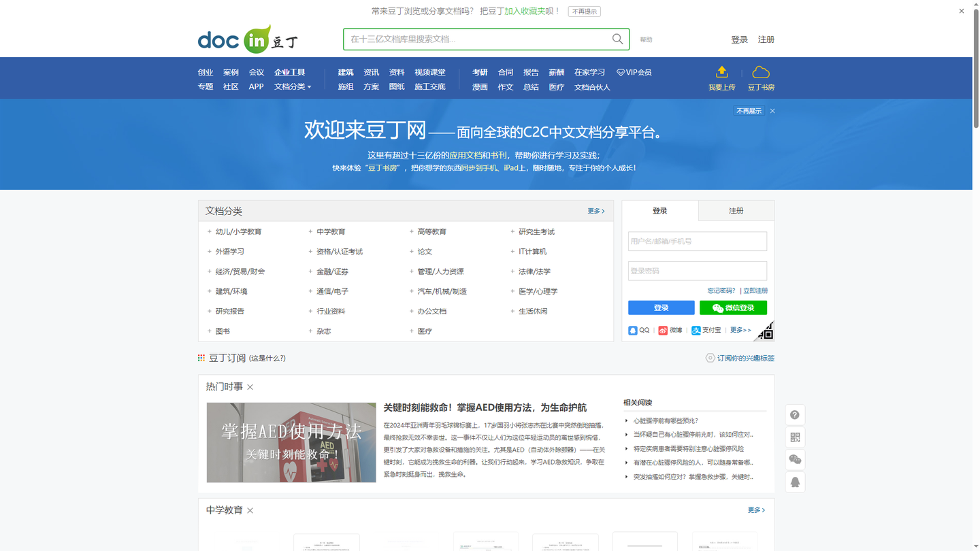Click the help question mark side icon
Screen dimensions: 980x551
coord(795,415)
